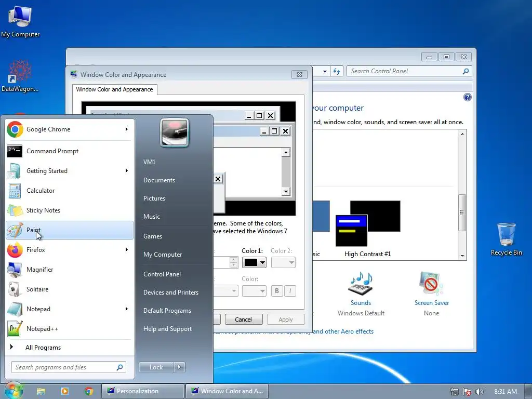
Task: Launch Command Prompt from Start menu
Action: coord(69,151)
